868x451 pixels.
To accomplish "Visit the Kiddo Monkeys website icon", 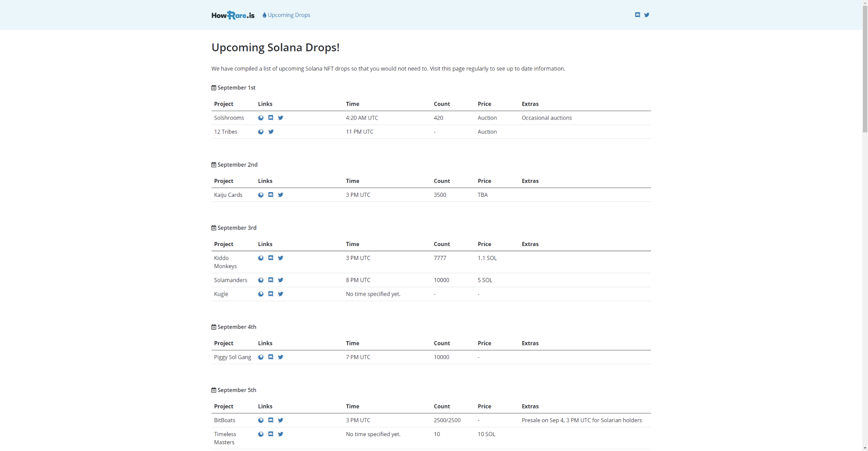I will (261, 258).
